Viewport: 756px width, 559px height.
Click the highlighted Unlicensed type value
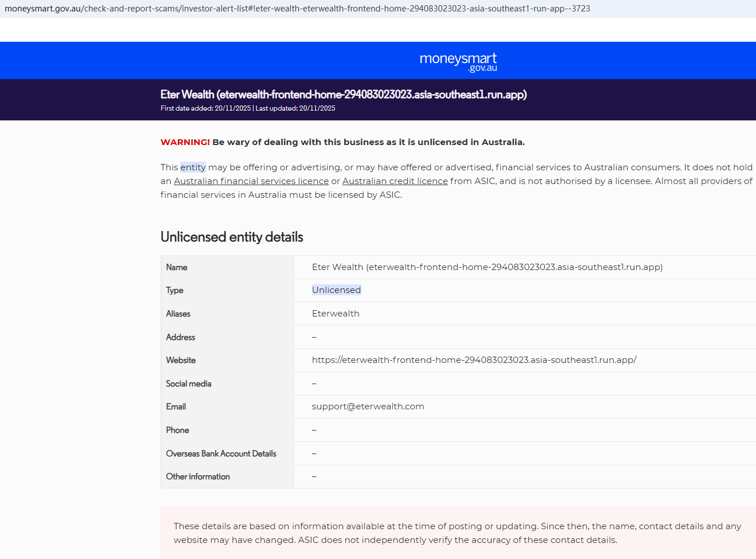337,290
